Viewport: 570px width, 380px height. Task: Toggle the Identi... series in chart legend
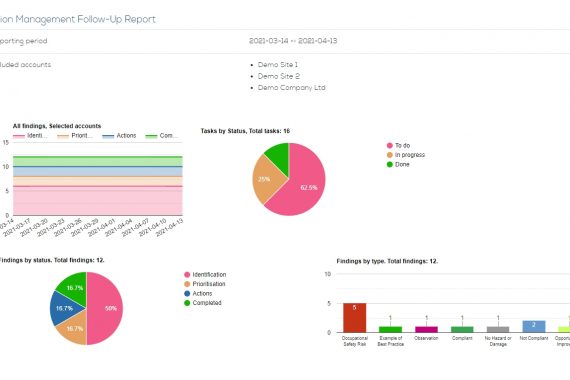(30, 136)
